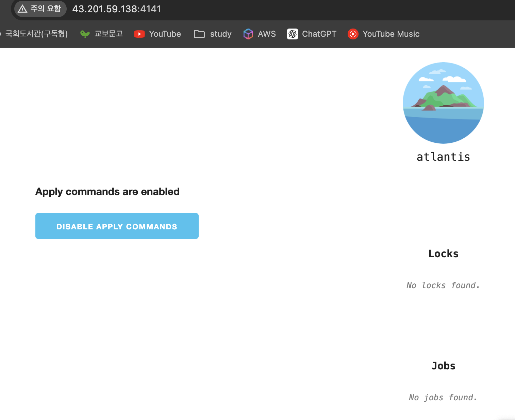Click the 'No jobs found.' text

click(x=443, y=397)
